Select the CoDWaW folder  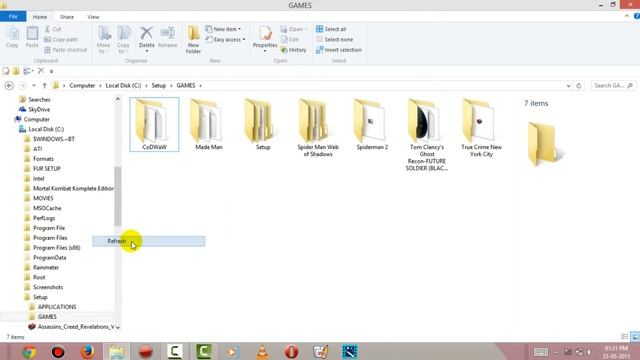click(154, 124)
